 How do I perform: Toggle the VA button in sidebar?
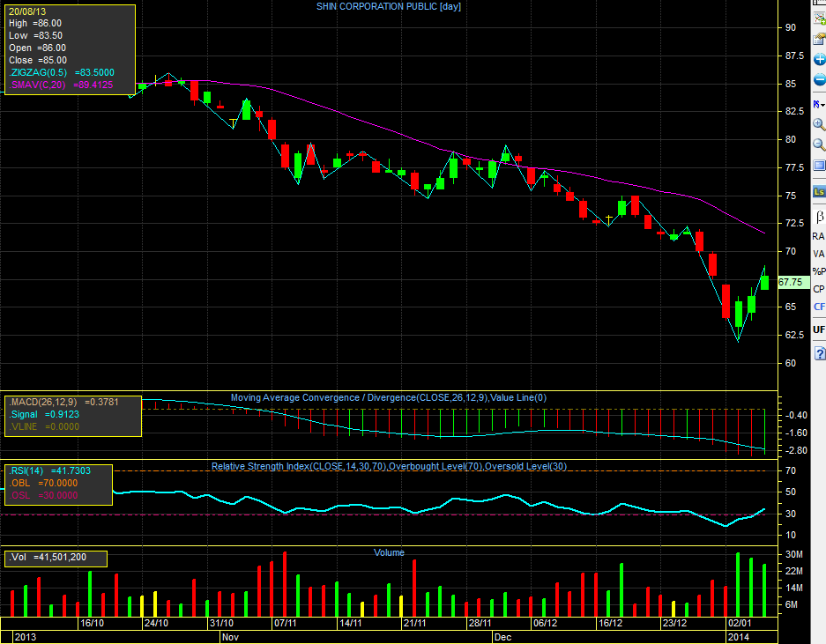819,254
